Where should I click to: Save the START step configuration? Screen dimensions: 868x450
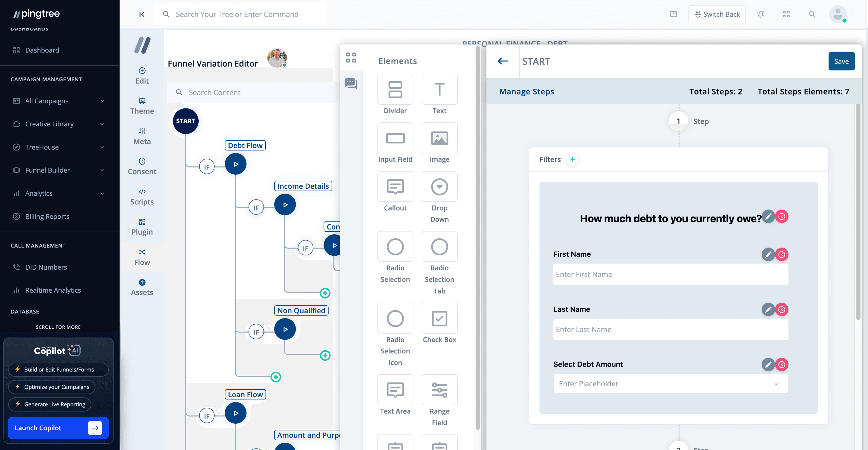[x=841, y=61]
